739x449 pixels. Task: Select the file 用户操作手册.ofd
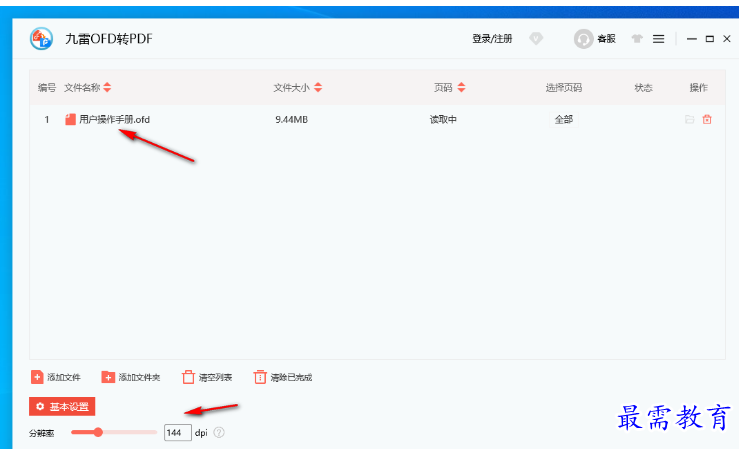point(115,120)
